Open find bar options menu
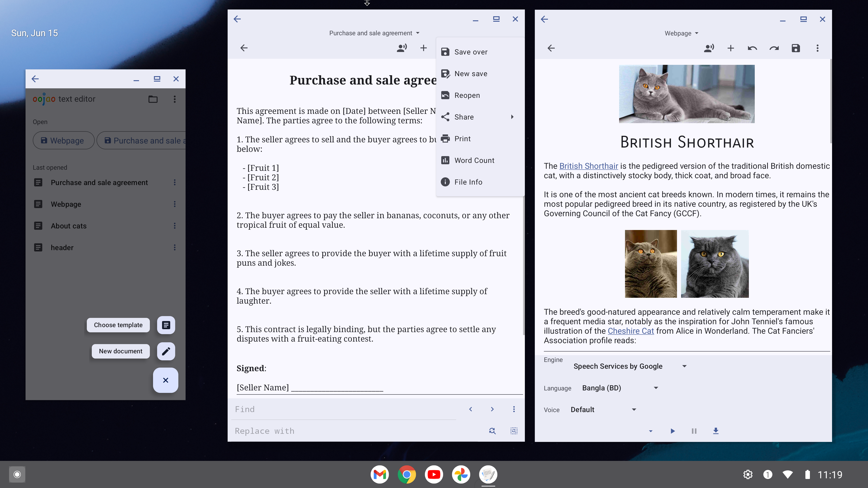This screenshot has height=488, width=868. 514,409
